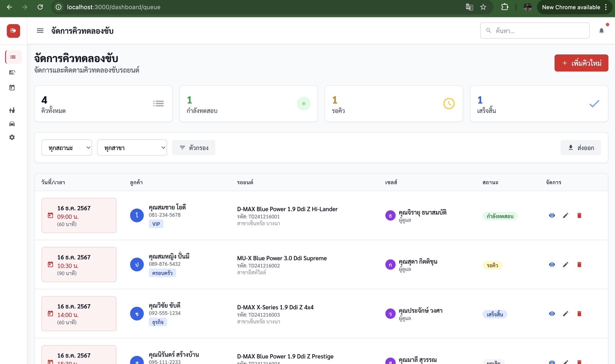This screenshot has height=364, width=615.
Task: Open the hamburger navigation menu
Action: pos(40,31)
